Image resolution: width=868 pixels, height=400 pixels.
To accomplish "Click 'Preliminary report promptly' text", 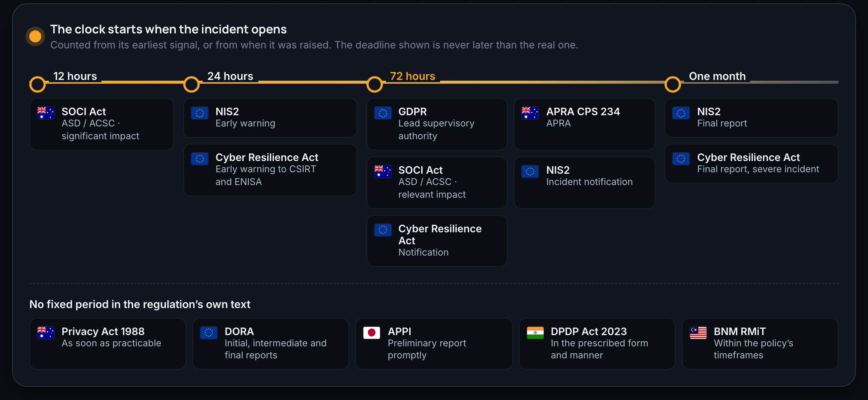I will pos(427,349).
